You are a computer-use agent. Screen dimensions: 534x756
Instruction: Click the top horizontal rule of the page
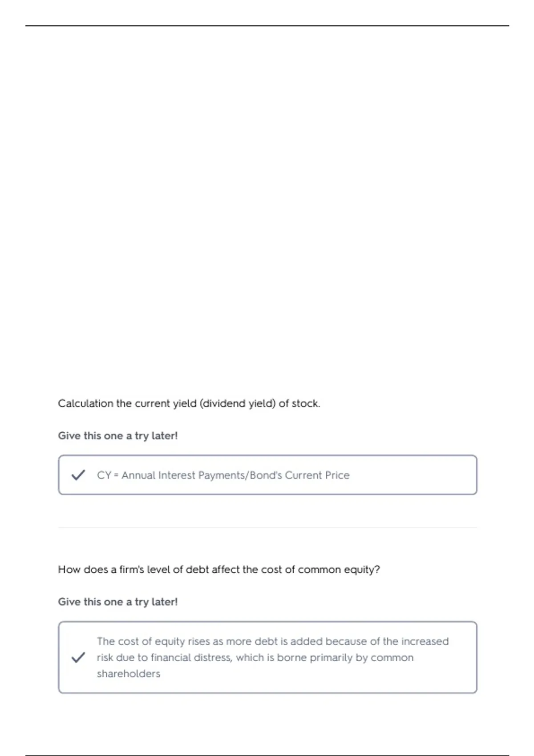(267, 26)
